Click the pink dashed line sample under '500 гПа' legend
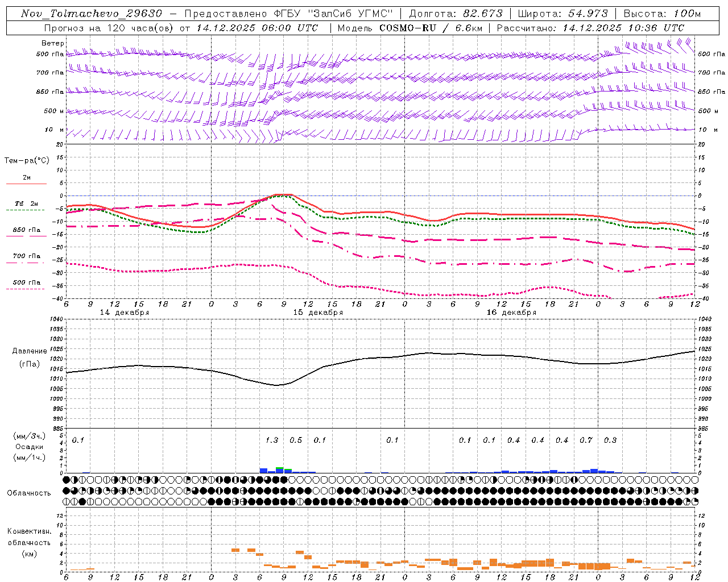 pyautogui.click(x=25, y=289)
